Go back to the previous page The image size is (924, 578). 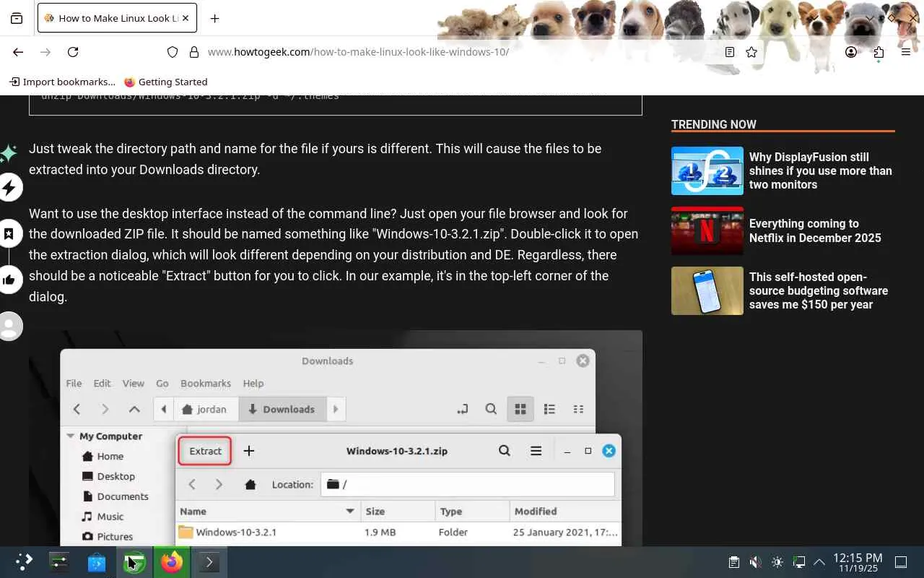(x=19, y=52)
